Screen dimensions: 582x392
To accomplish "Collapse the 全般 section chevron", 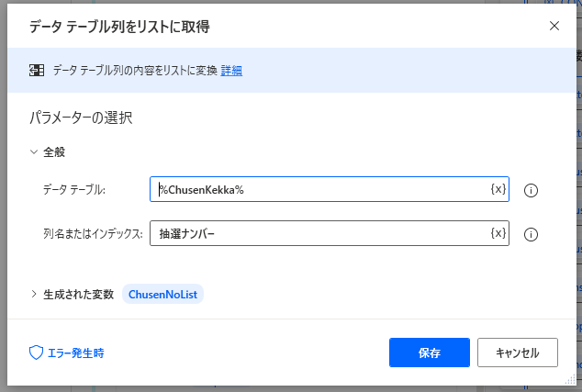I will [35, 151].
